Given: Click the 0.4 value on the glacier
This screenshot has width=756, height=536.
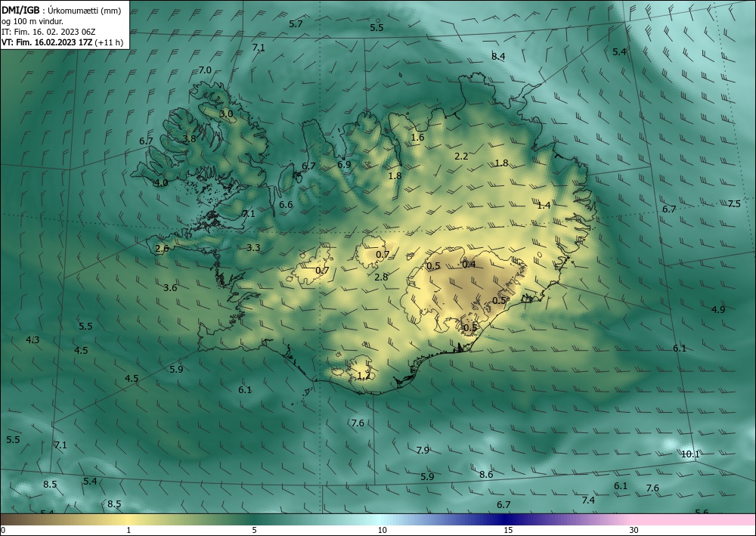Looking at the screenshot, I should (x=469, y=264).
